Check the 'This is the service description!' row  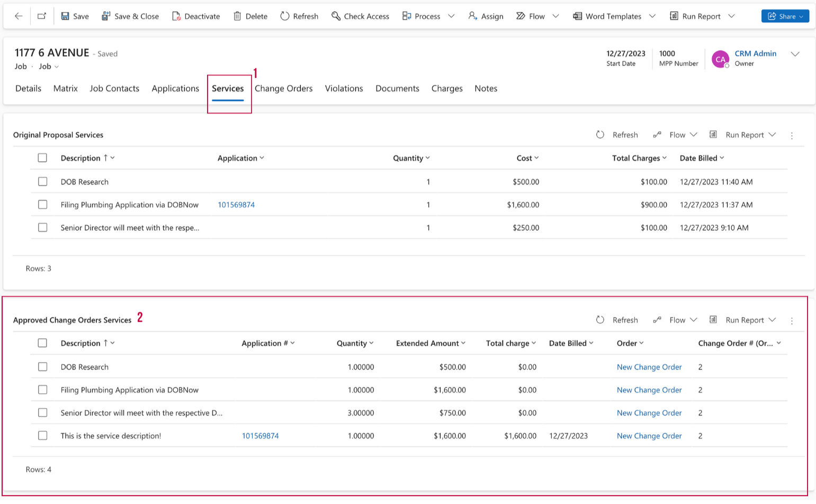(x=43, y=436)
